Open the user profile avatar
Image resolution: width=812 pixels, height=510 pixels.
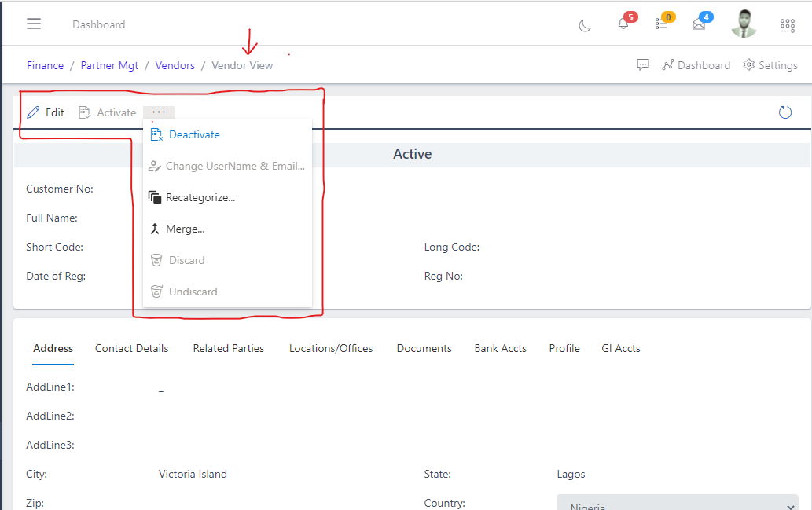[744, 24]
